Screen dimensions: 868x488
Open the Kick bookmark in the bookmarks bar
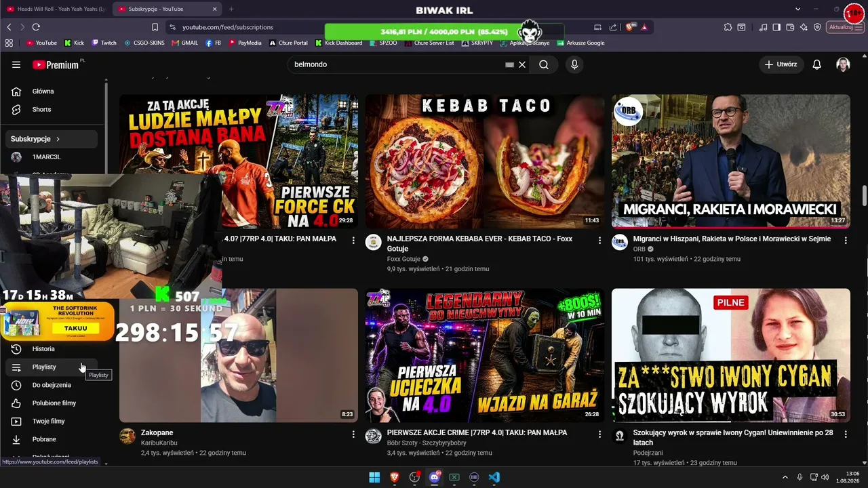74,43
